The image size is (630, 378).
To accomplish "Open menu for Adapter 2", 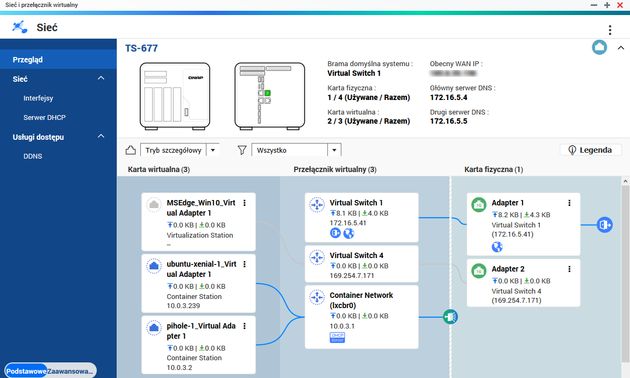I will pyautogui.click(x=569, y=269).
